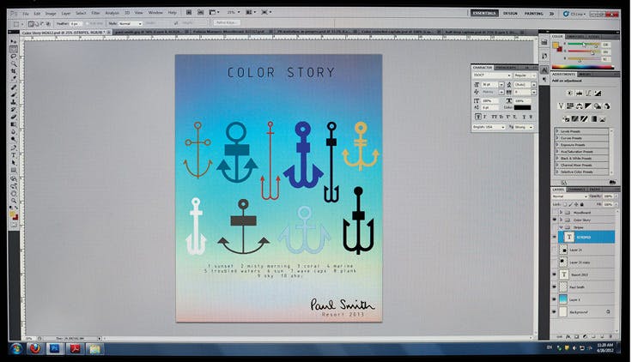Switch to the Paragraph tab
Screen dimensions: 644x362
[506, 67]
